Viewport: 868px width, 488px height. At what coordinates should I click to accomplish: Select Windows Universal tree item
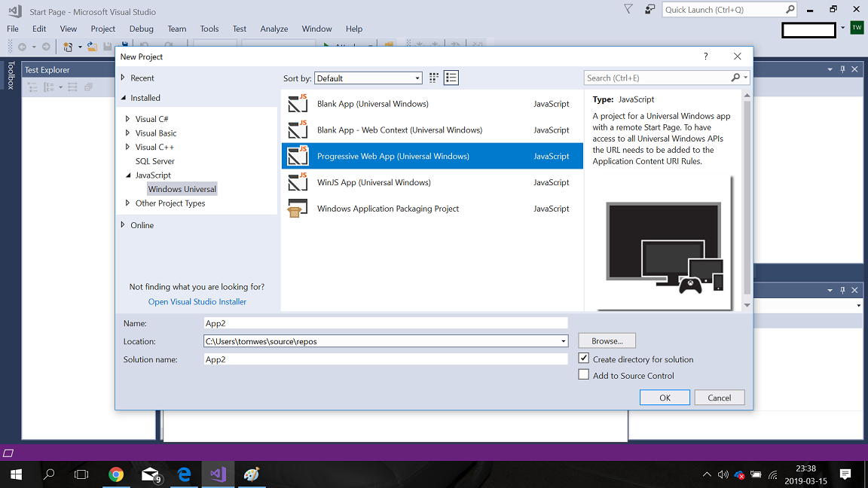pyautogui.click(x=182, y=189)
